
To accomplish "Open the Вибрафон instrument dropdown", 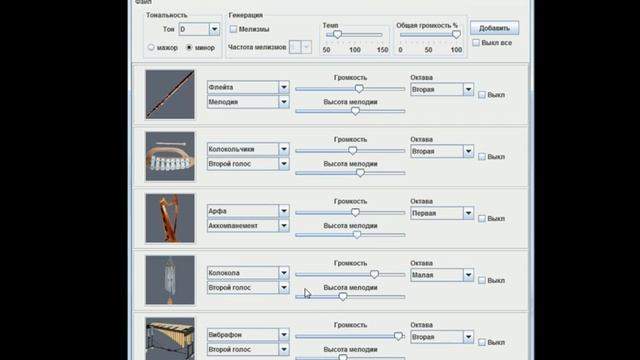I will (248, 335).
